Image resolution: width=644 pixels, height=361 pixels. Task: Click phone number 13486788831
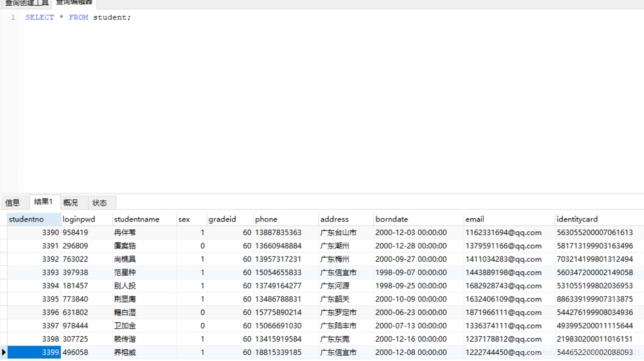(x=278, y=299)
